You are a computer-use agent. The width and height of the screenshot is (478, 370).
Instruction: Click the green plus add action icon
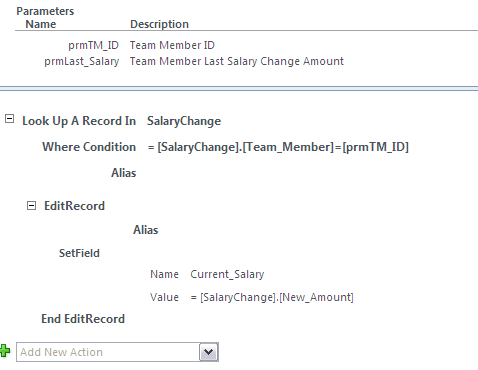(5, 351)
